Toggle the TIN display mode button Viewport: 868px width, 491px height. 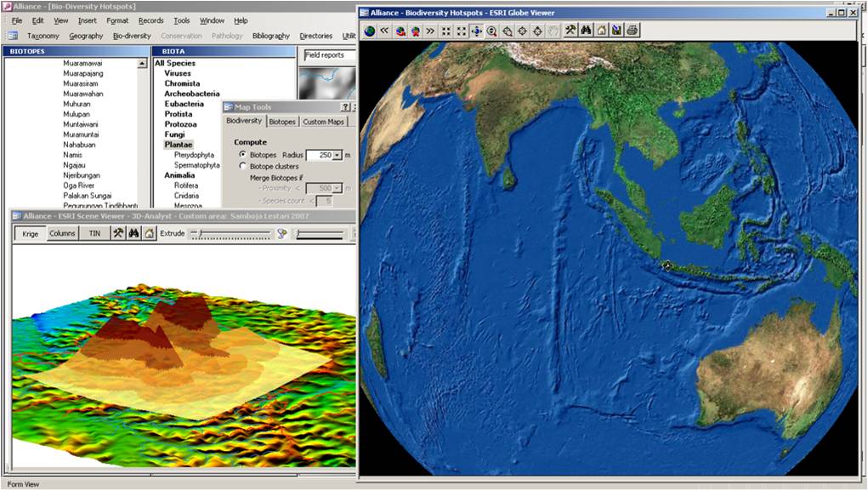(94, 233)
